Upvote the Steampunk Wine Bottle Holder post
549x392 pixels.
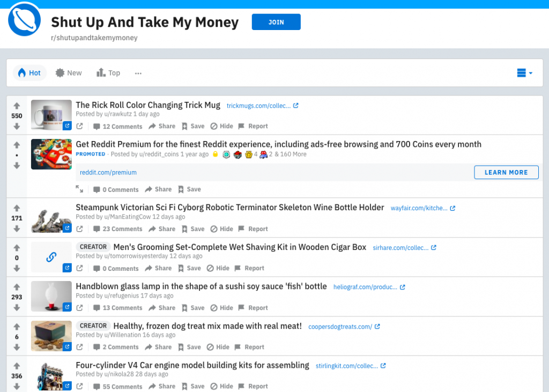(17, 208)
